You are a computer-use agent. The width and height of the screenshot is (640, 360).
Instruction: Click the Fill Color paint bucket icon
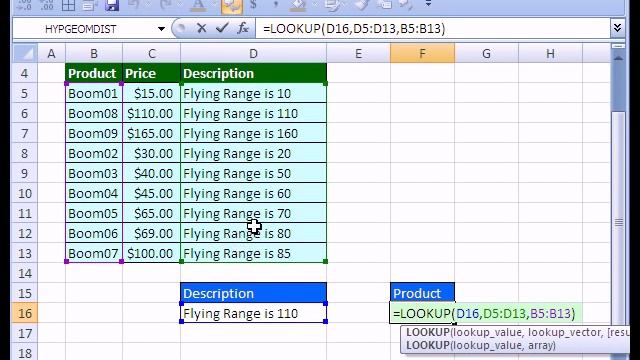tap(297, 5)
